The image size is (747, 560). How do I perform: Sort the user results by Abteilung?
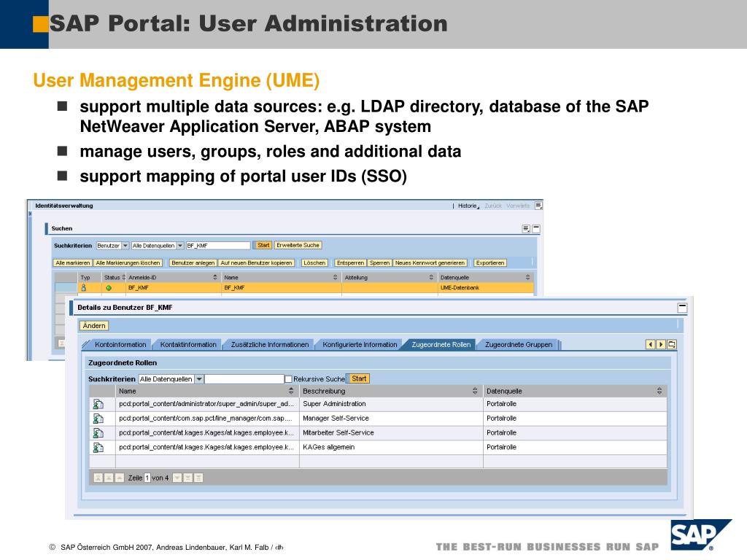(431, 277)
